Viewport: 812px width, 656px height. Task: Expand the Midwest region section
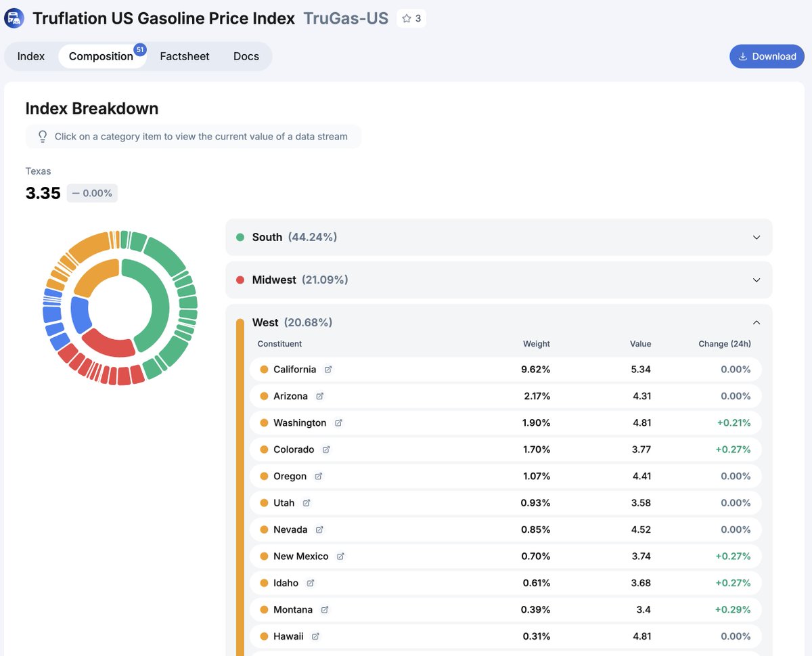pos(498,280)
